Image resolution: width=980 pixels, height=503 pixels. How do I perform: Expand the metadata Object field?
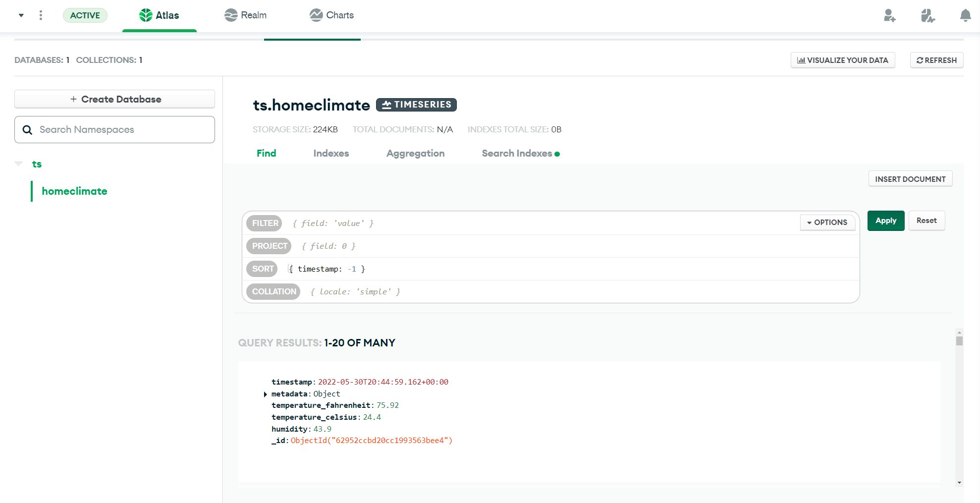click(x=266, y=394)
